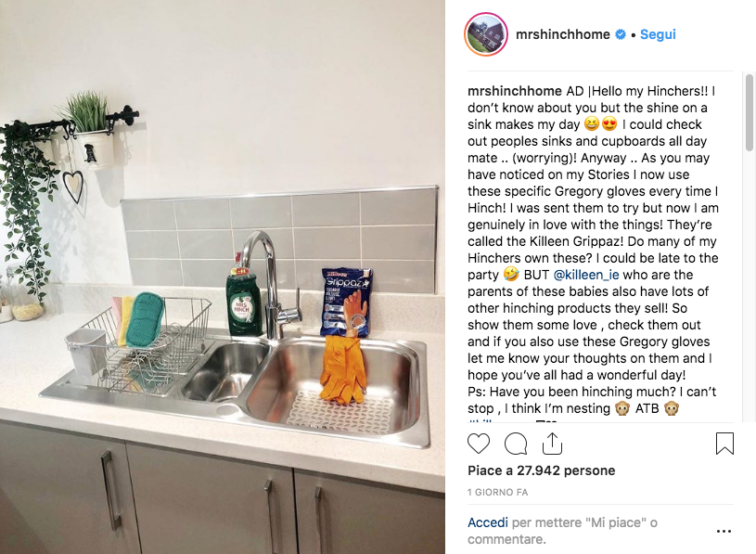
Task: Open the mrshinchhome username in the header
Action: [x=563, y=34]
